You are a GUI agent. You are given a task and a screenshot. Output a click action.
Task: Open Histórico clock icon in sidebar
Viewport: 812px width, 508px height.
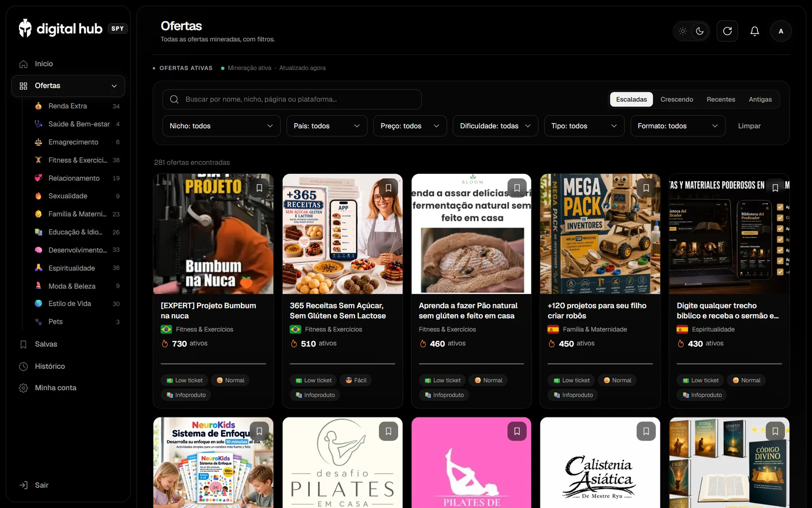coord(23,366)
